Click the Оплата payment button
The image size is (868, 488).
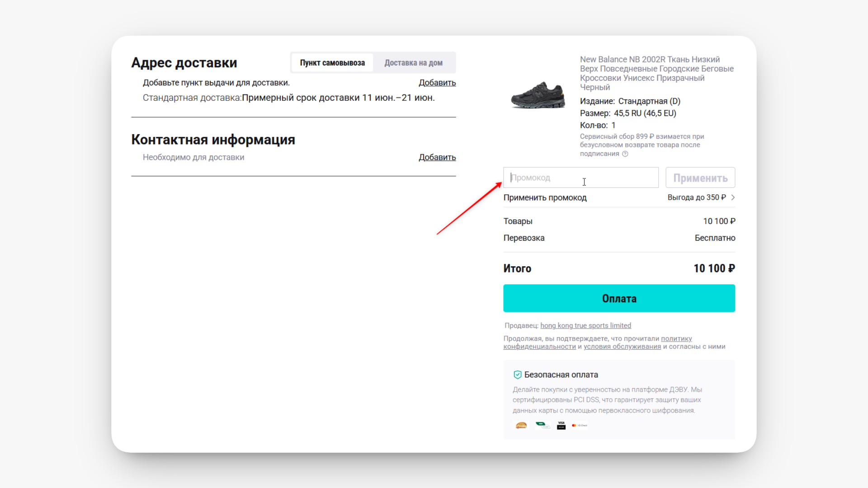point(619,298)
